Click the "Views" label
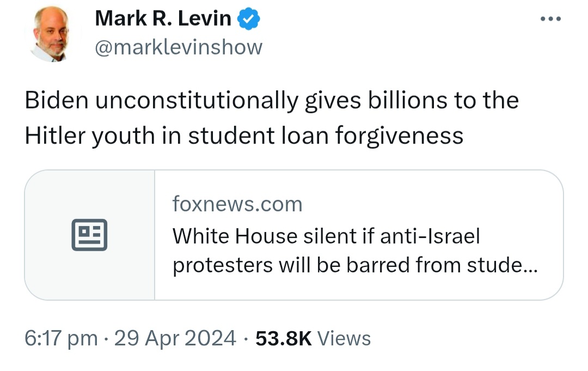588x371 pixels. [344, 338]
